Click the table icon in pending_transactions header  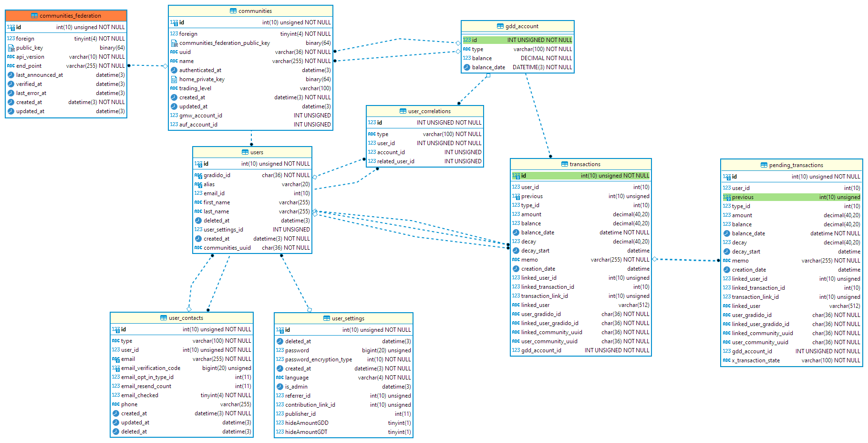coord(764,165)
